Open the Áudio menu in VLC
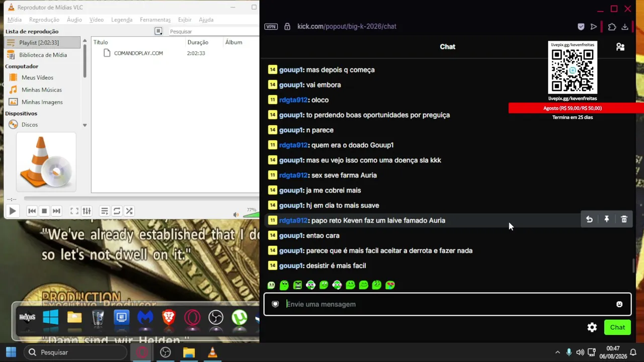 [x=74, y=20]
